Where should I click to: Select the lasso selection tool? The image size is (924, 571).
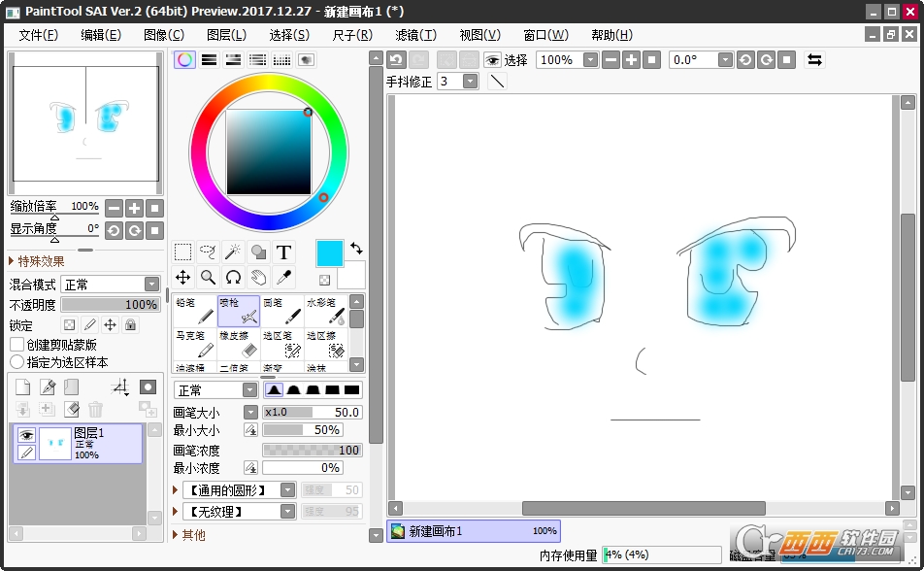click(x=208, y=252)
